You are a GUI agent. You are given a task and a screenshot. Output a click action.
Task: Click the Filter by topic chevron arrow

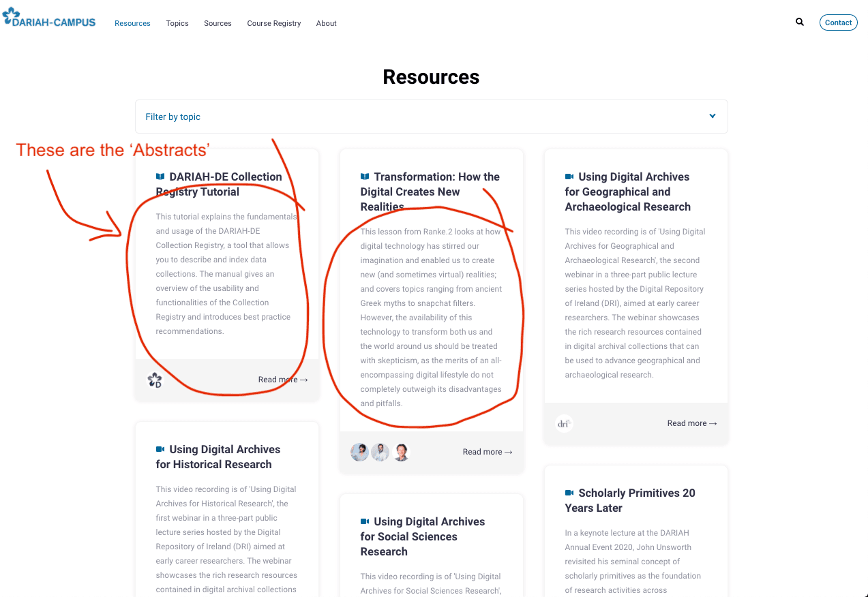click(x=712, y=117)
